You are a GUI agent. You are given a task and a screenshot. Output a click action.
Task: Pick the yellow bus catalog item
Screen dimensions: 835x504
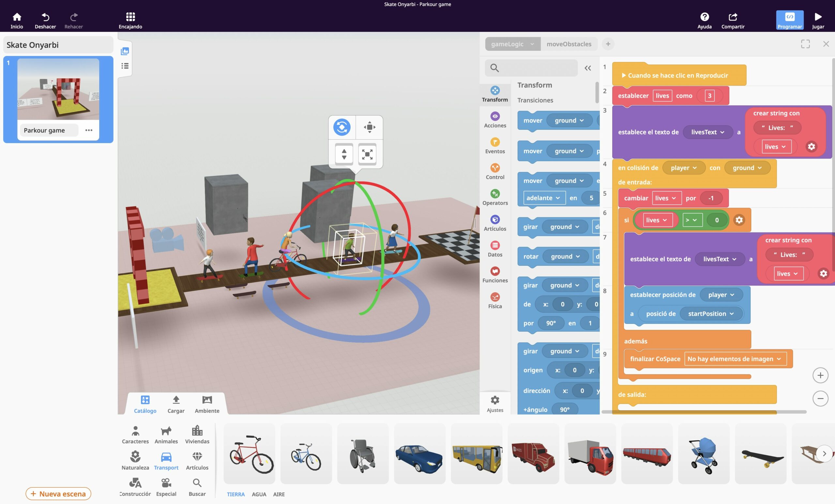(x=477, y=453)
